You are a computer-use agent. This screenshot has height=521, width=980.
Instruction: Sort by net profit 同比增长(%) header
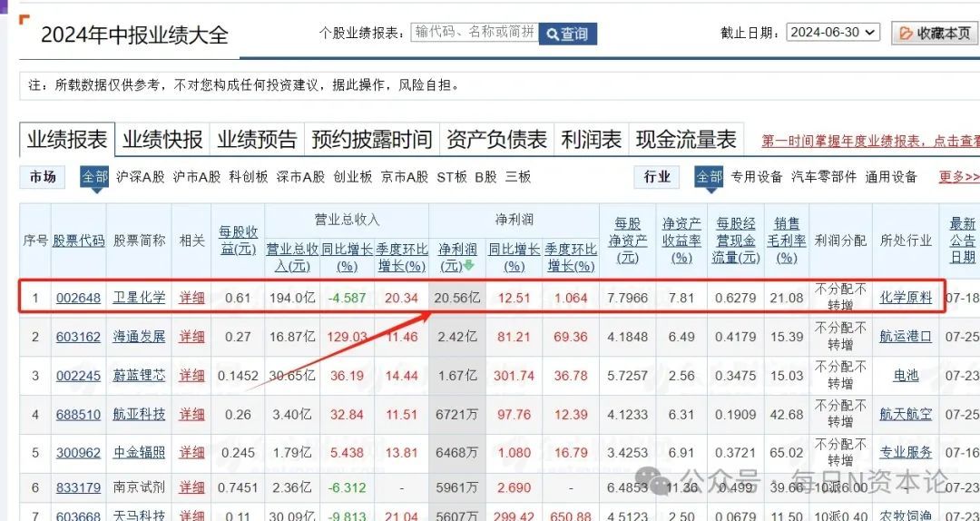(x=514, y=258)
